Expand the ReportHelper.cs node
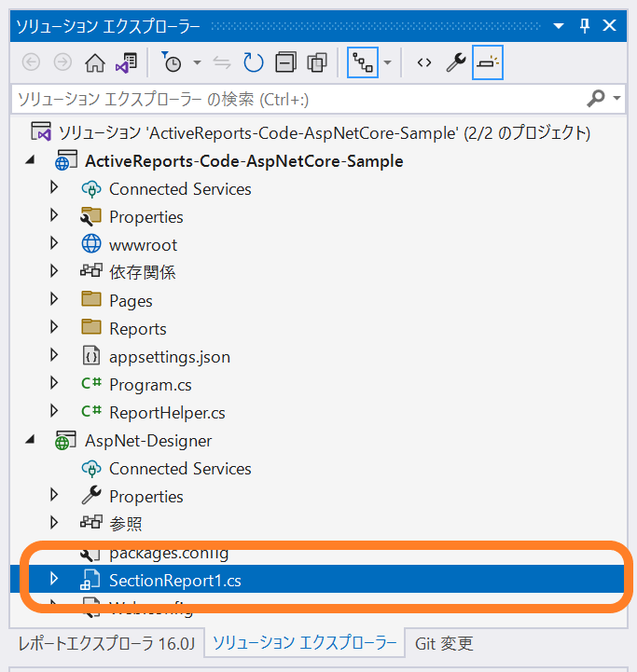 pos(53,411)
